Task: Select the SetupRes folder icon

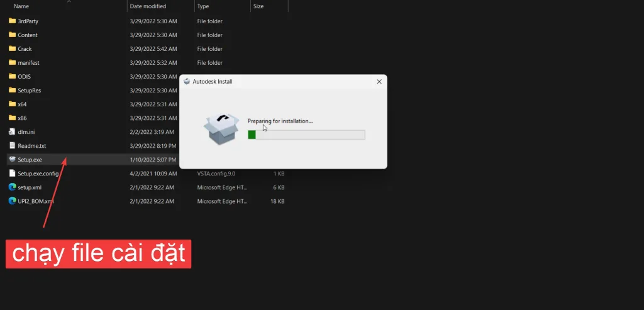Action: point(13,91)
